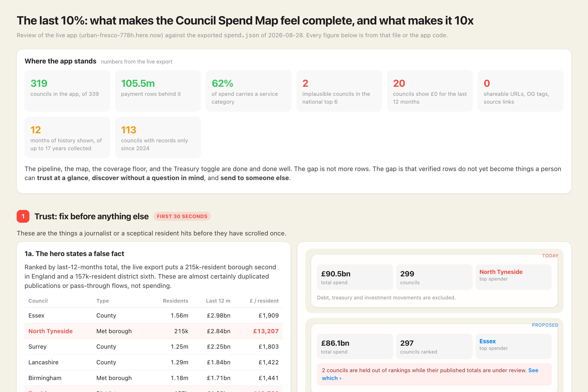This screenshot has height=392, width=588.
Task: Click the 113 councils since 2024 card
Action: point(158,137)
